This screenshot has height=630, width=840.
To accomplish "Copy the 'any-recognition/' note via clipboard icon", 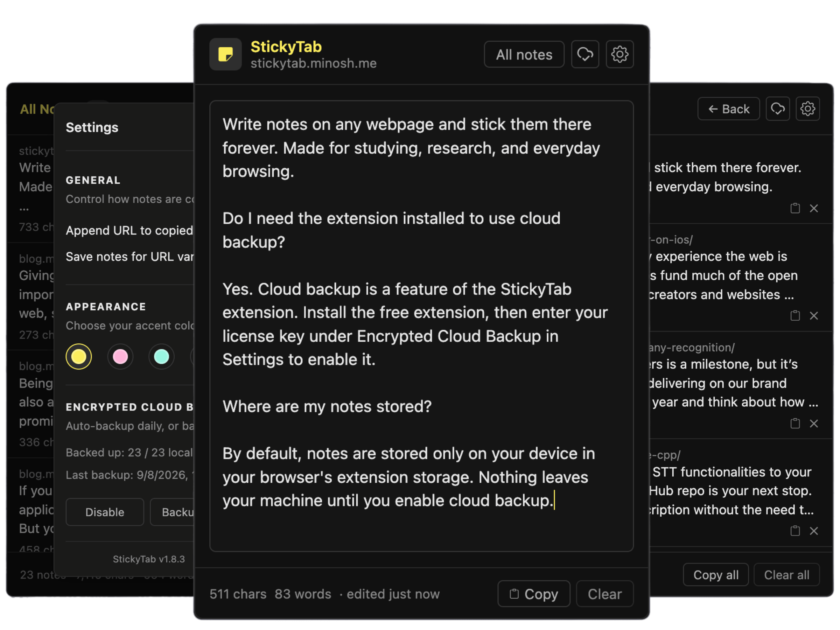I will pyautogui.click(x=795, y=423).
